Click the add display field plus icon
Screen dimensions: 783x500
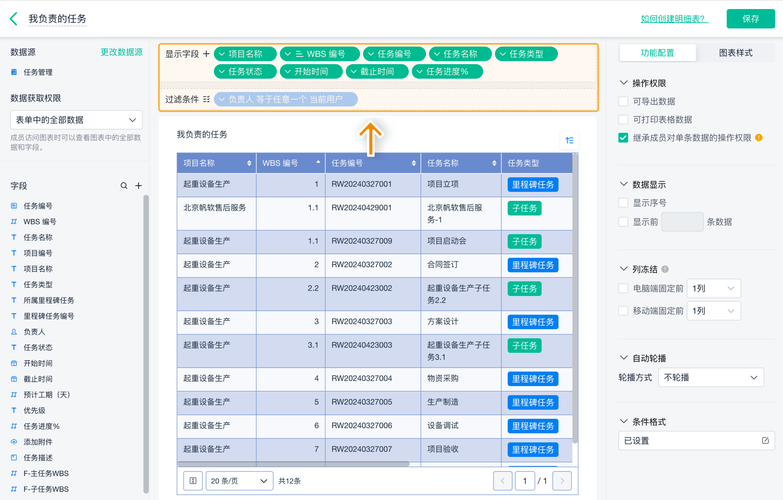[x=206, y=53]
